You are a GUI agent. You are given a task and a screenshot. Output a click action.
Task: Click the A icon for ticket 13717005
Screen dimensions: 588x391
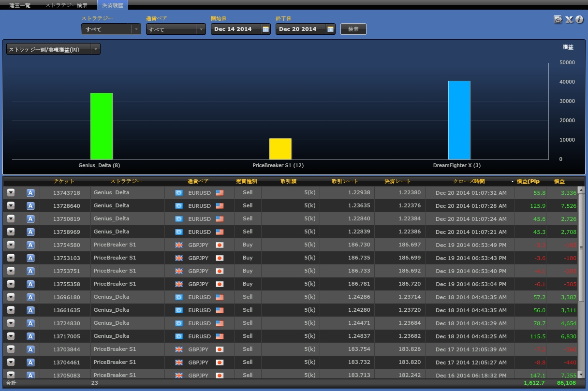tap(30, 336)
